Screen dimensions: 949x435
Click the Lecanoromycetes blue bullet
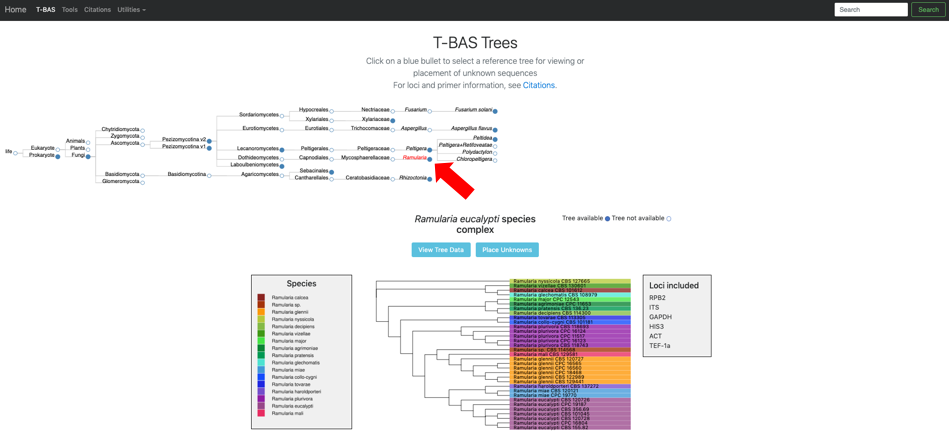[x=281, y=149]
